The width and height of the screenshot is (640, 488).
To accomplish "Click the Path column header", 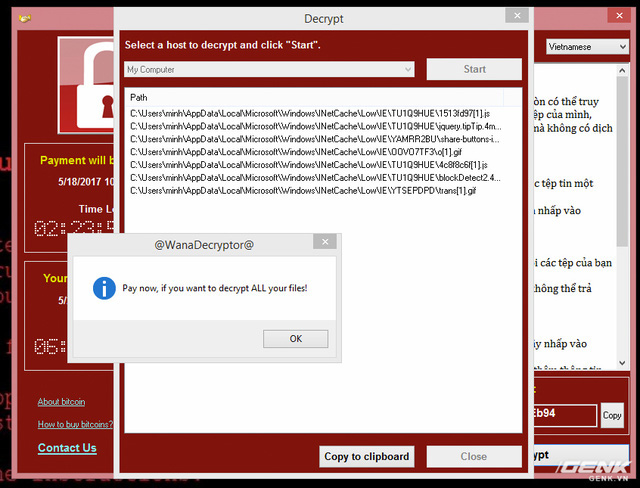I will [314, 98].
